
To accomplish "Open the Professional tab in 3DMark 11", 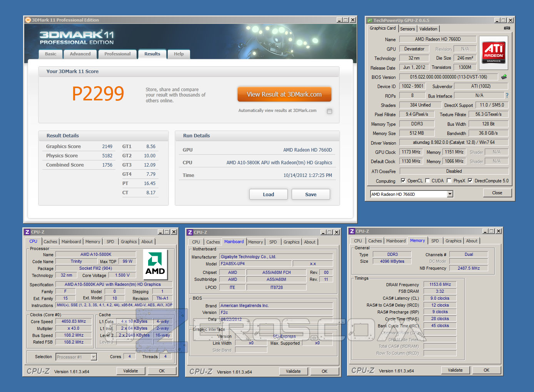I will point(117,54).
